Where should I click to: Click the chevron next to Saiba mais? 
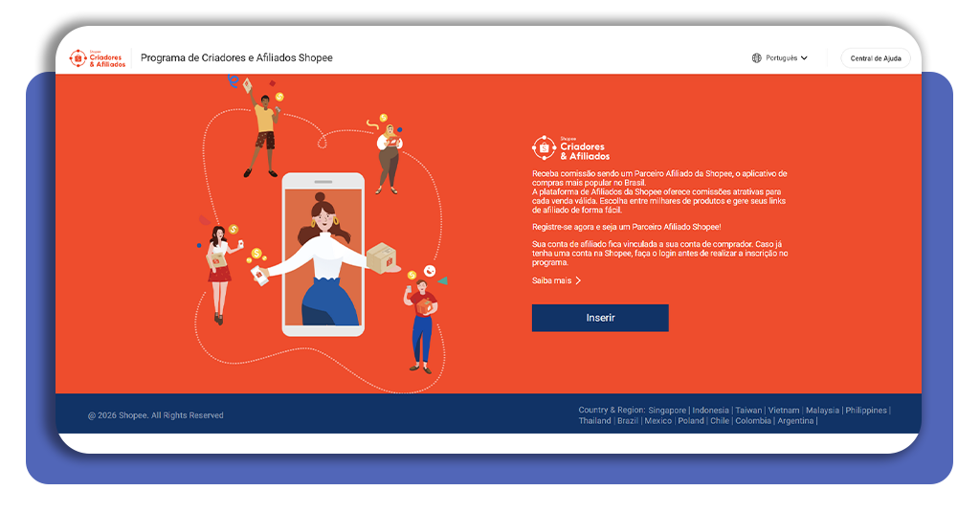point(578,280)
